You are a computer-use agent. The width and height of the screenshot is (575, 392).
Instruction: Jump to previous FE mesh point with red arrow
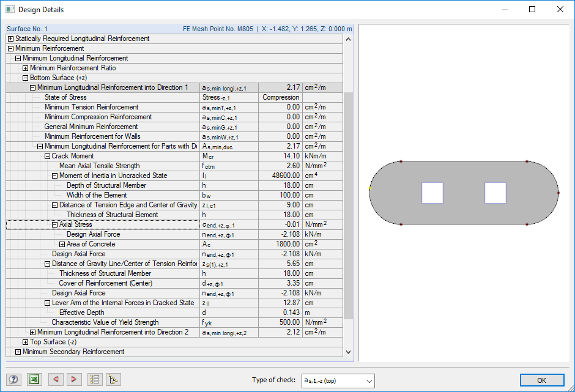(x=56, y=379)
